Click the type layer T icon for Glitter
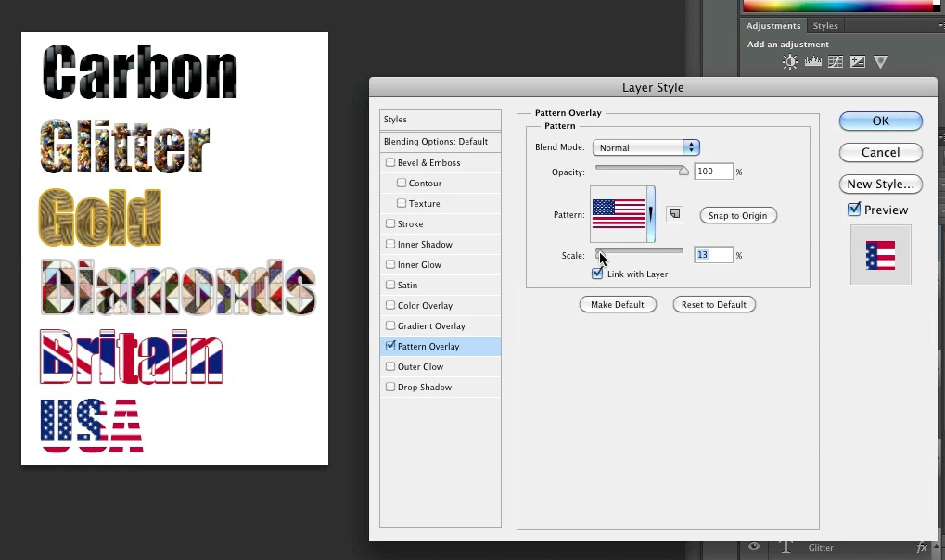Screen dimensions: 945x560 (785, 547)
